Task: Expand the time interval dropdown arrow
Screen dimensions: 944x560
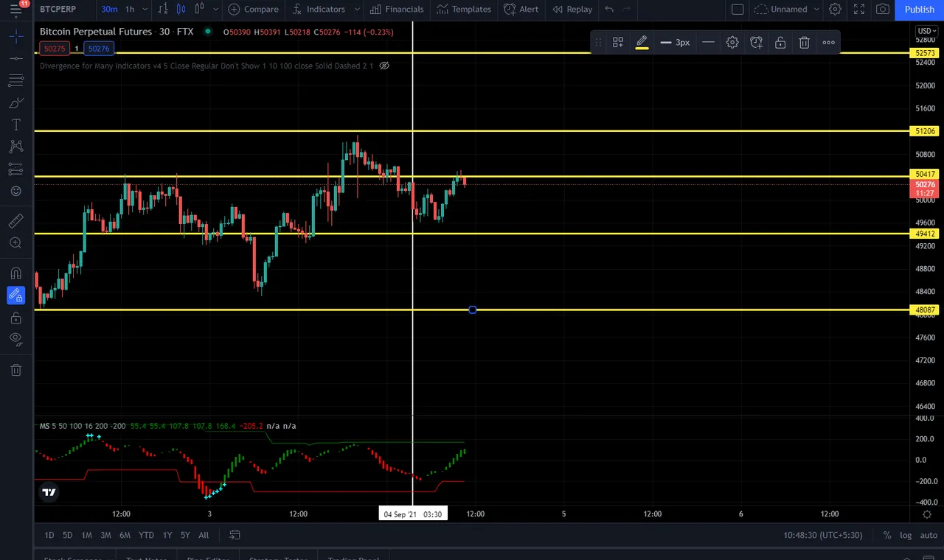Action: [145, 10]
